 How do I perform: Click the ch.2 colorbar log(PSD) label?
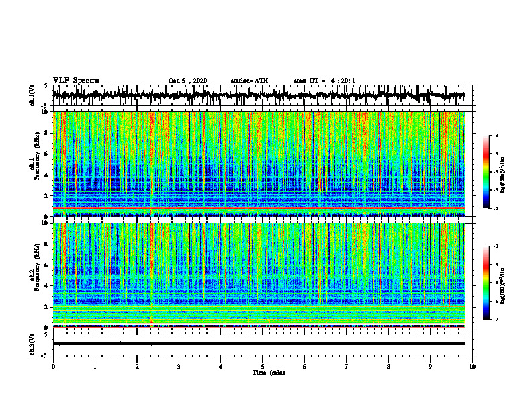coord(503,285)
